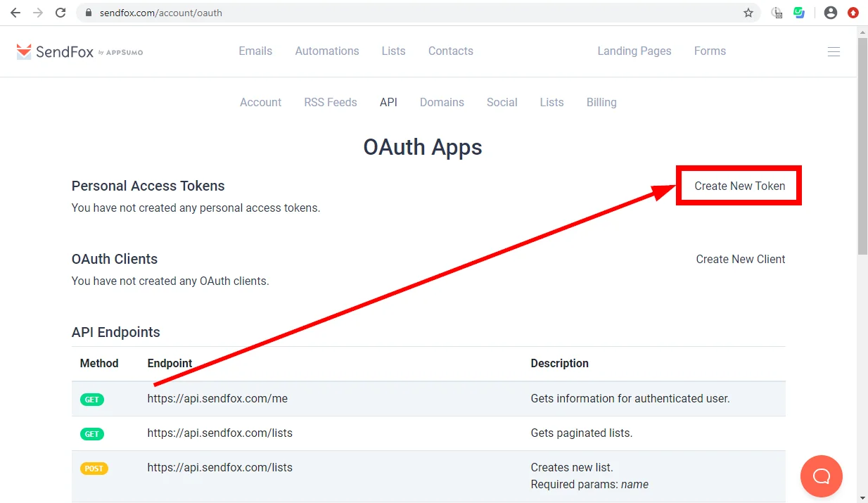
Task: Go back with the browser back arrow
Action: (15, 13)
